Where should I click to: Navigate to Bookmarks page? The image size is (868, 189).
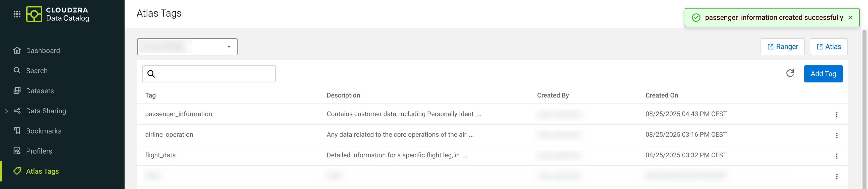(43, 131)
